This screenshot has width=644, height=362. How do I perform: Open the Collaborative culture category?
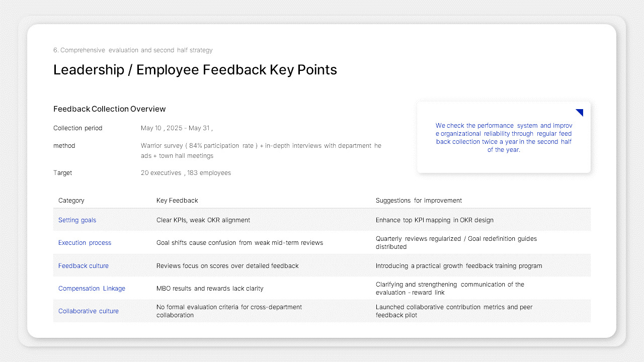(89, 311)
